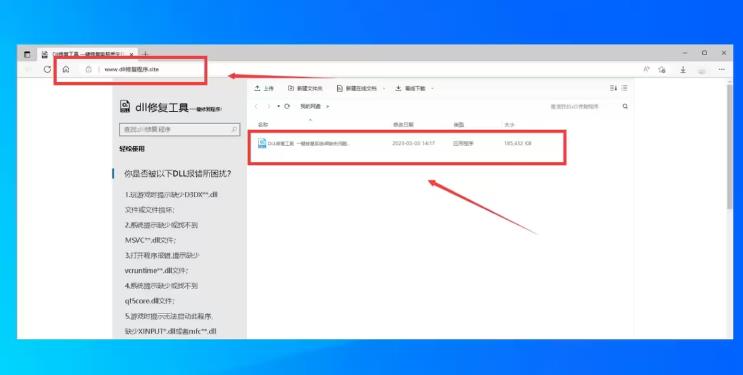Open the sort order icon in the file toolbar
Image resolution: width=743 pixels, height=375 pixels.
click(613, 88)
